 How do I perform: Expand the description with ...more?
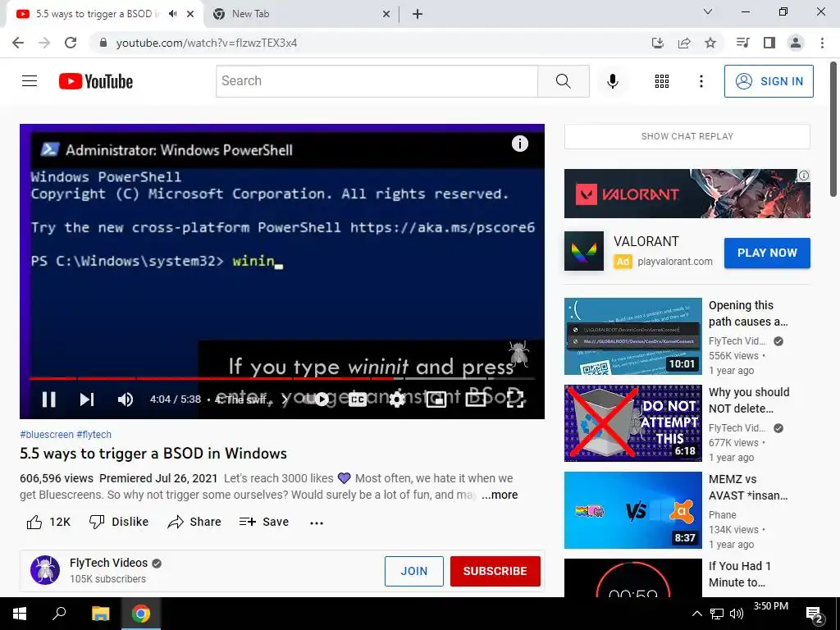500,495
